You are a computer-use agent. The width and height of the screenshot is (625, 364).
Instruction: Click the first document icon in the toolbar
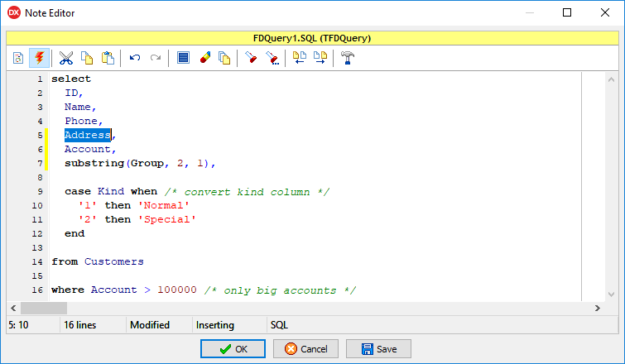(x=18, y=58)
